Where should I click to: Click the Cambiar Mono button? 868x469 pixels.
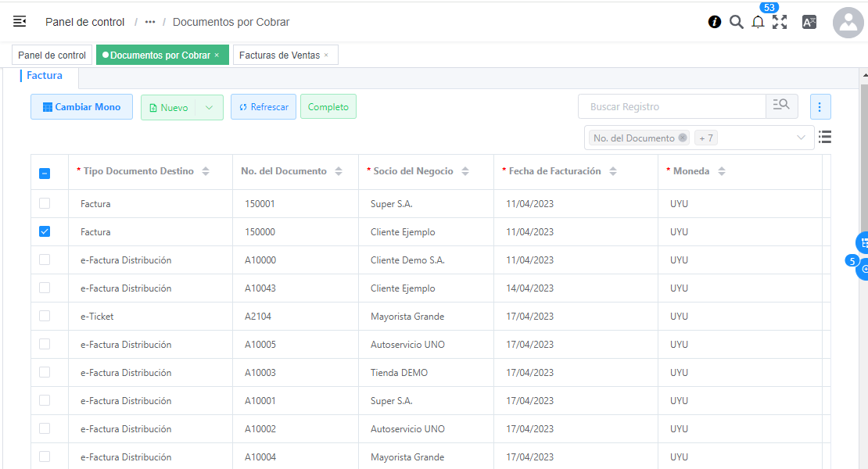point(81,107)
